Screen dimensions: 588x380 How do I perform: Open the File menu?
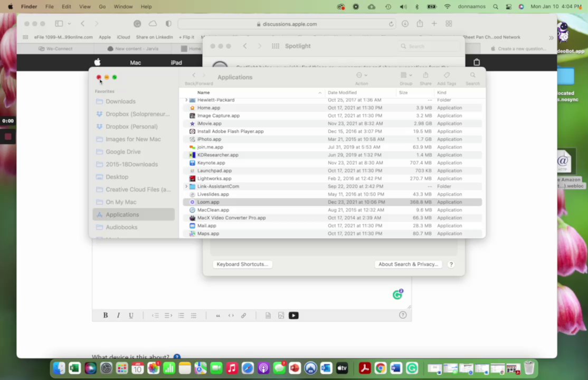(x=50, y=6)
